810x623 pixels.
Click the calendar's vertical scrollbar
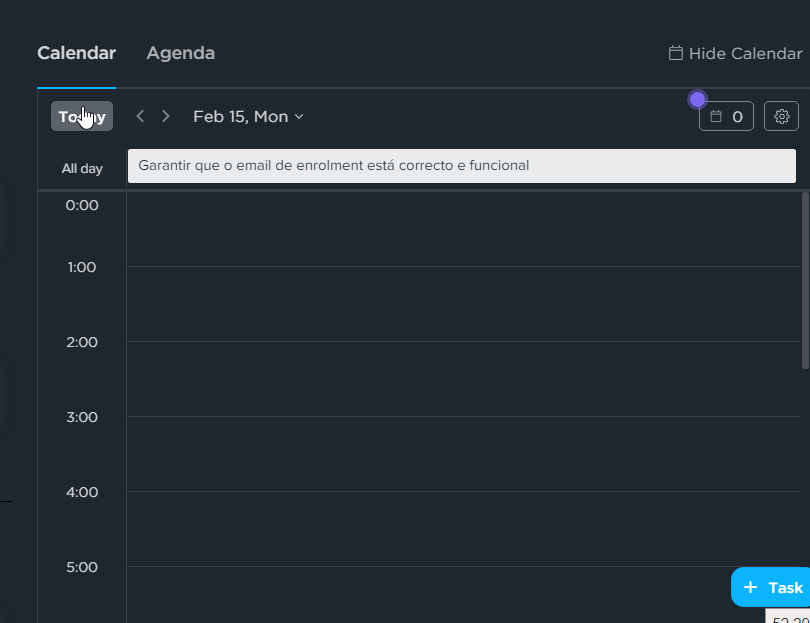(x=805, y=280)
